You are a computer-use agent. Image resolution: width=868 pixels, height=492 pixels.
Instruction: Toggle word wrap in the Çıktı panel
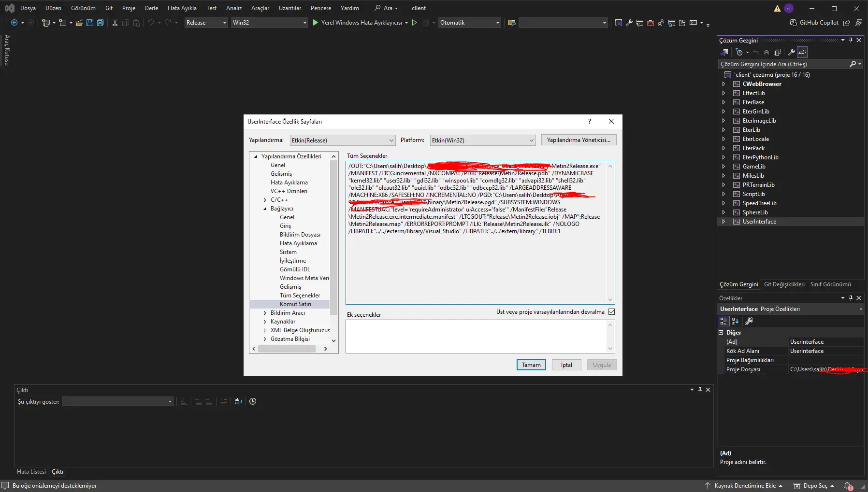tap(238, 401)
